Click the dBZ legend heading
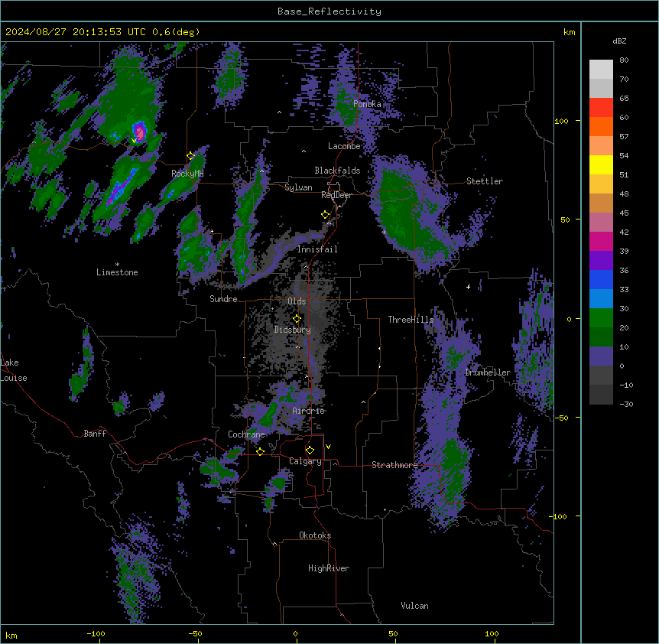The image size is (659, 644). point(619,41)
